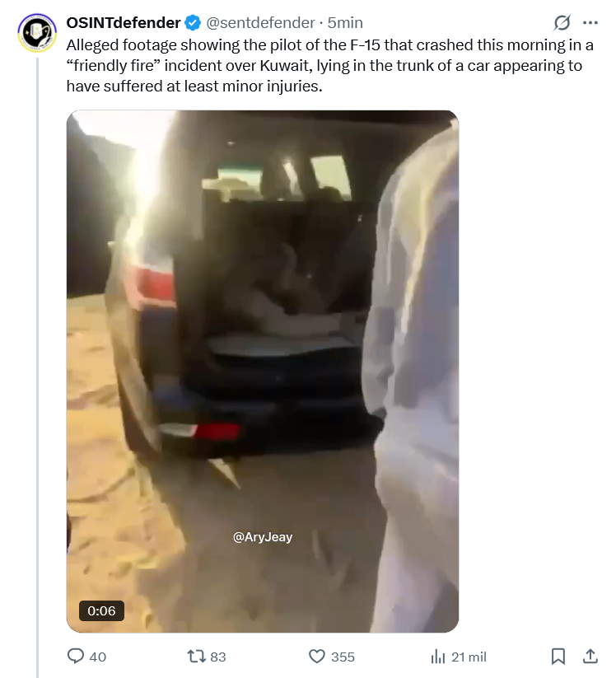Viewport: 616px width, 678px height.
Task: Click the 83 reposts count
Action: pyautogui.click(x=218, y=657)
